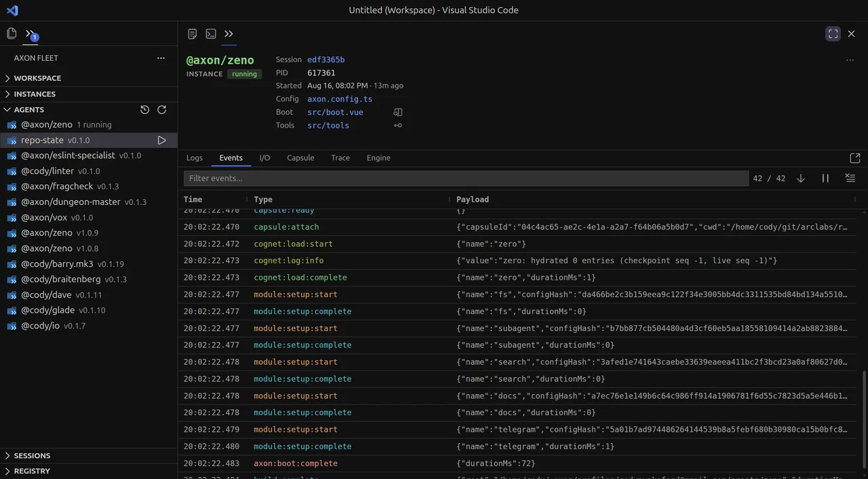Click the @axon/dungeon-master agent icon
The image size is (868, 479).
pos(12,202)
